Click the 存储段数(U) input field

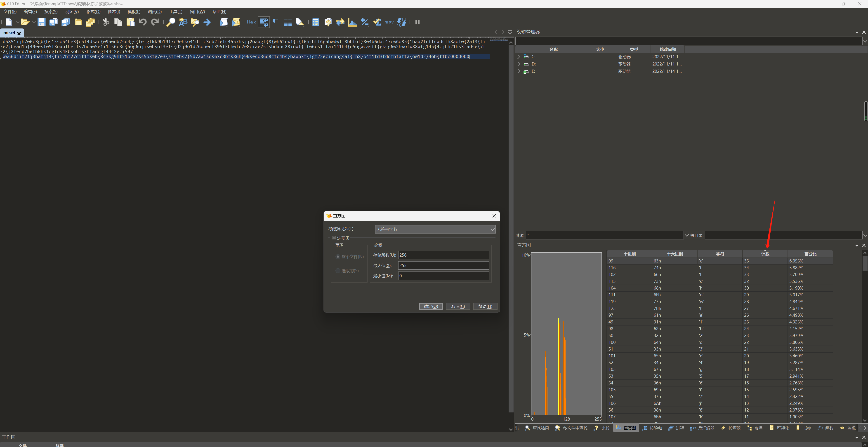(x=443, y=255)
